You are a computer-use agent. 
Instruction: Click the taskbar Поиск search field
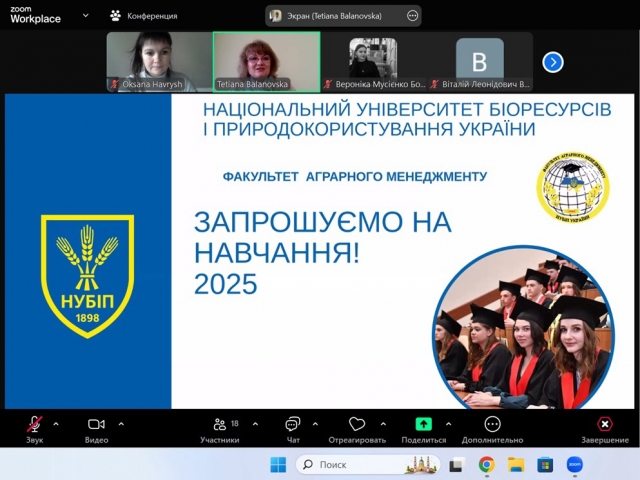pyautogui.click(x=368, y=464)
